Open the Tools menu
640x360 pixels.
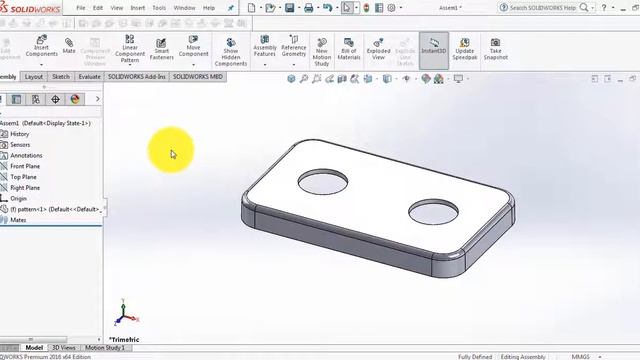159,8
